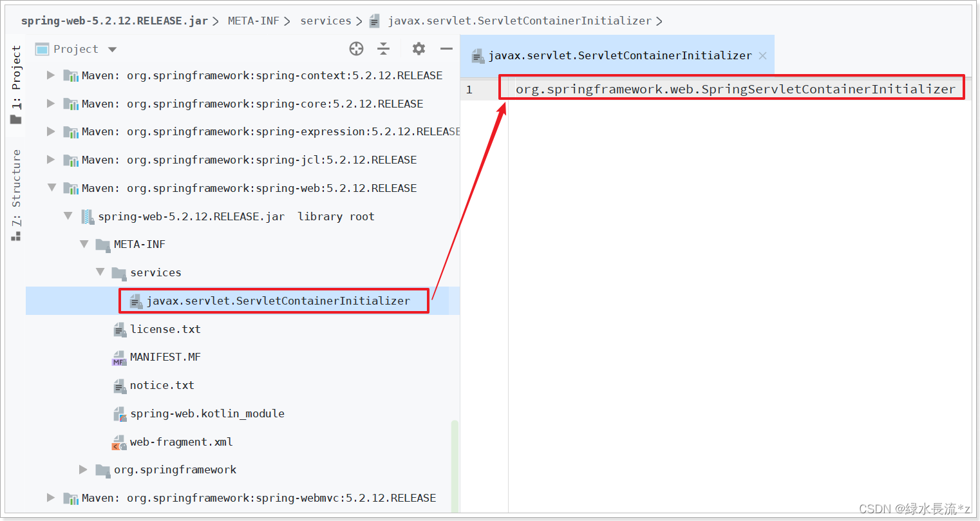980x521 pixels.
Task: Click the spring-context library icon
Action: click(70, 76)
